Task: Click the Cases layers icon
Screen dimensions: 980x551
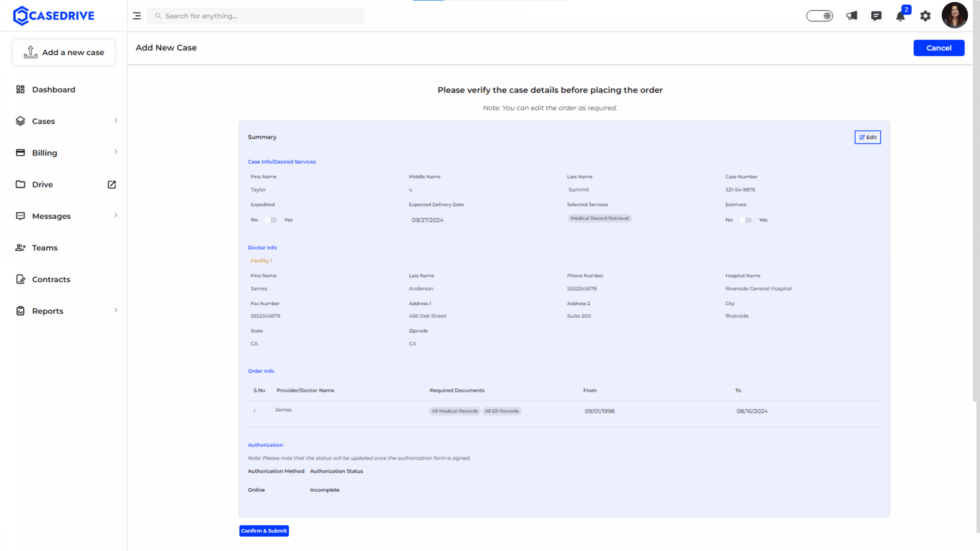Action: pos(20,121)
